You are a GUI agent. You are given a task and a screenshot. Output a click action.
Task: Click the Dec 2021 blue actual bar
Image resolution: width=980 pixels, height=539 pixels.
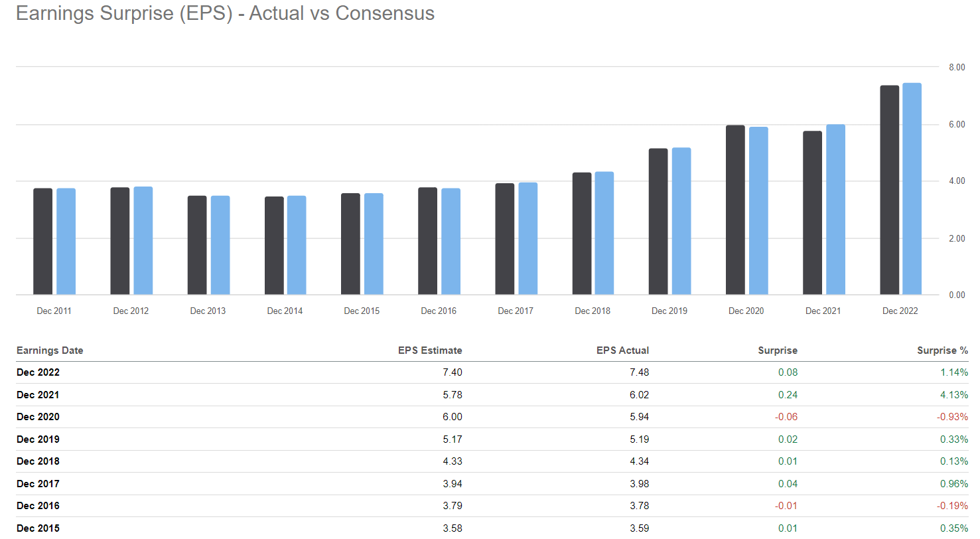coord(835,210)
